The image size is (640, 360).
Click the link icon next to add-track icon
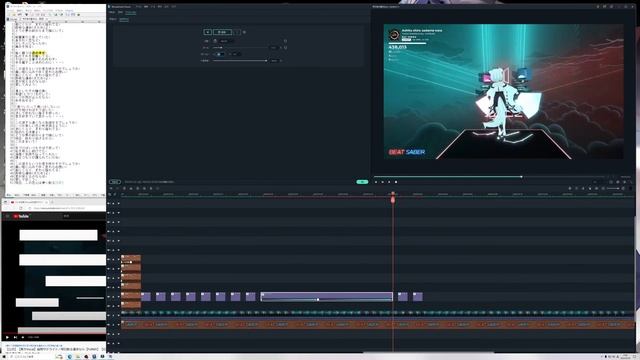(x=115, y=194)
